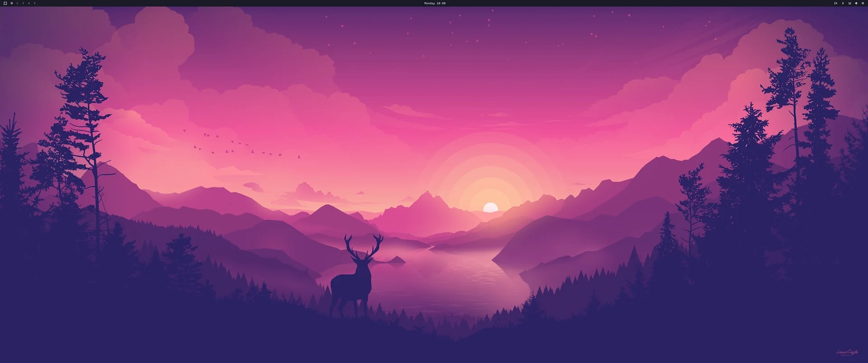The width and height of the screenshot is (868, 363).
Task: Switch to workspace 2
Action: click(x=17, y=3)
